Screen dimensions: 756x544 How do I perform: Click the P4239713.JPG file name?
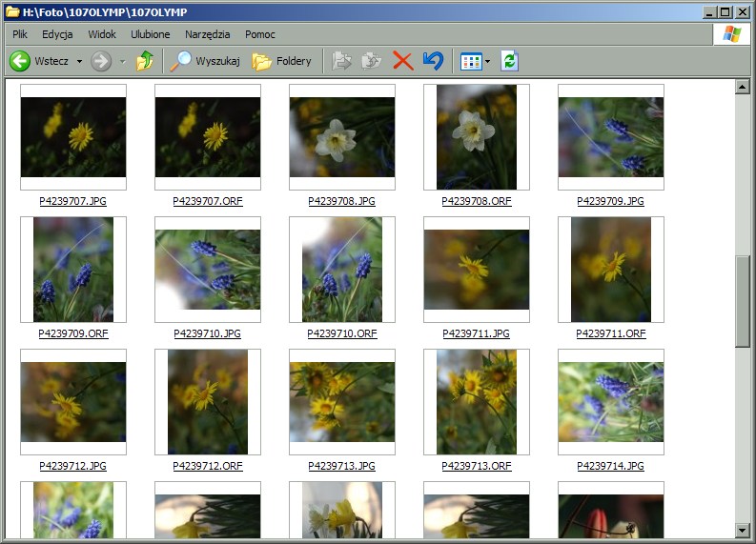(341, 467)
